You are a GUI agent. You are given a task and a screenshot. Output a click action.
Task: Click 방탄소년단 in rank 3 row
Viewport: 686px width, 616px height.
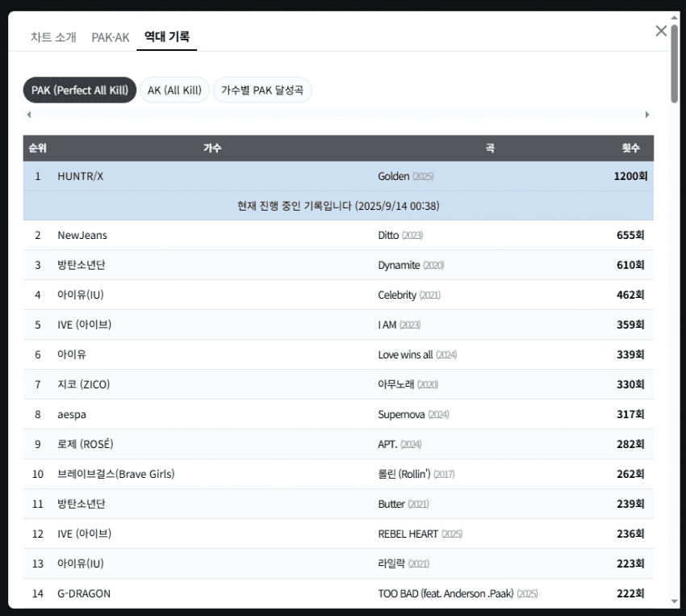[82, 265]
